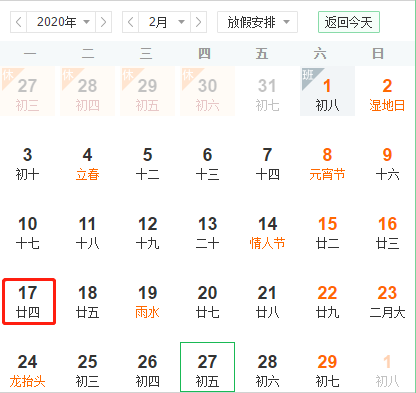Select February 17 廿四 date
The height and width of the screenshot is (393, 416).
point(29,302)
